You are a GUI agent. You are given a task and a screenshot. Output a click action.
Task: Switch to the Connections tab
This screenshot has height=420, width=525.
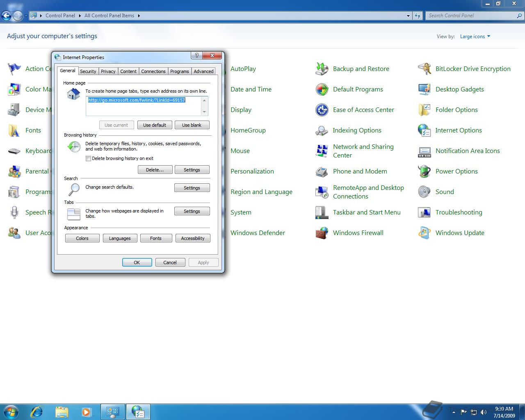(153, 71)
